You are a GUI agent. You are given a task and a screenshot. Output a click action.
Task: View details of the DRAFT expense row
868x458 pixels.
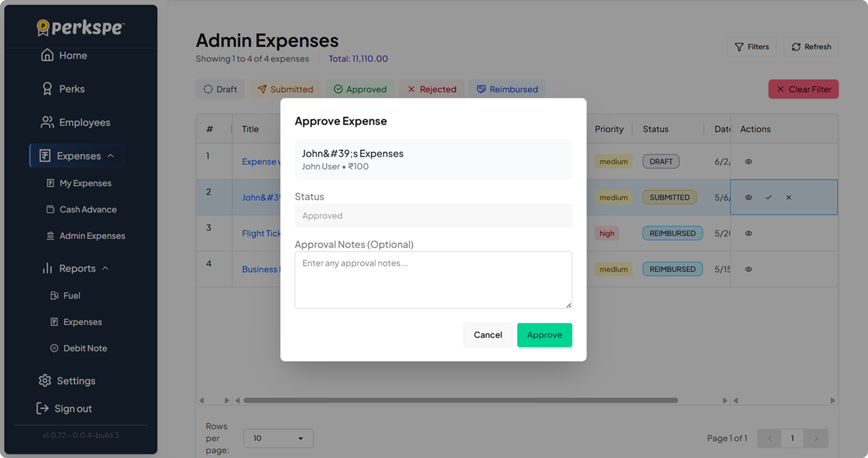[748, 162]
